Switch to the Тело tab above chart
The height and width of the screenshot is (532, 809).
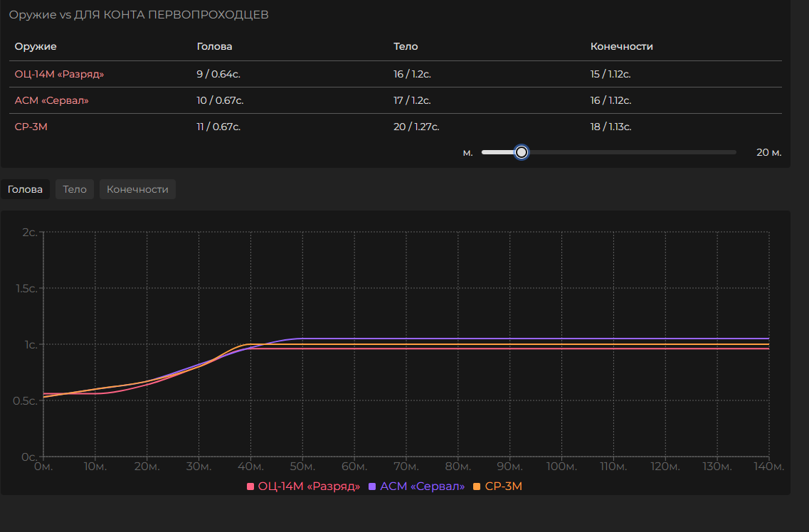(75, 189)
